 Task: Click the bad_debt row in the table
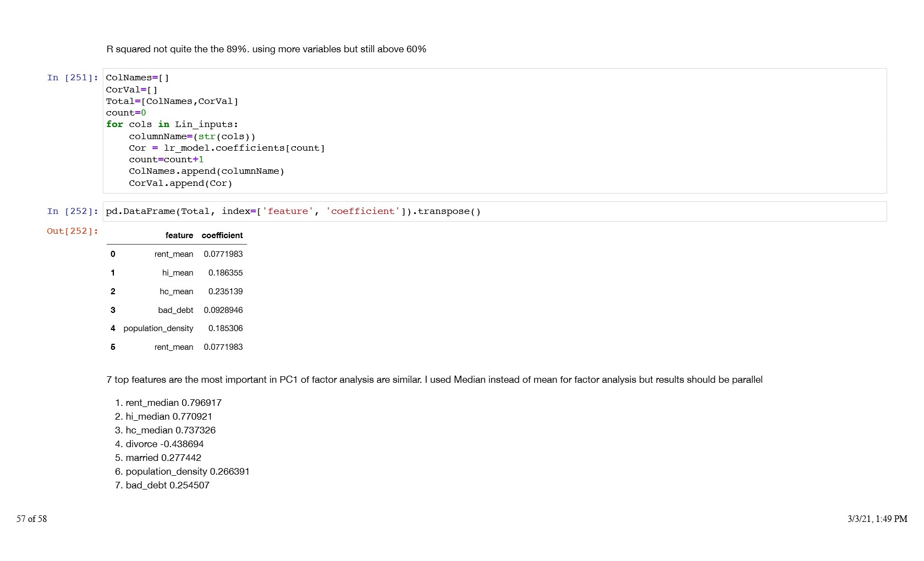175,310
